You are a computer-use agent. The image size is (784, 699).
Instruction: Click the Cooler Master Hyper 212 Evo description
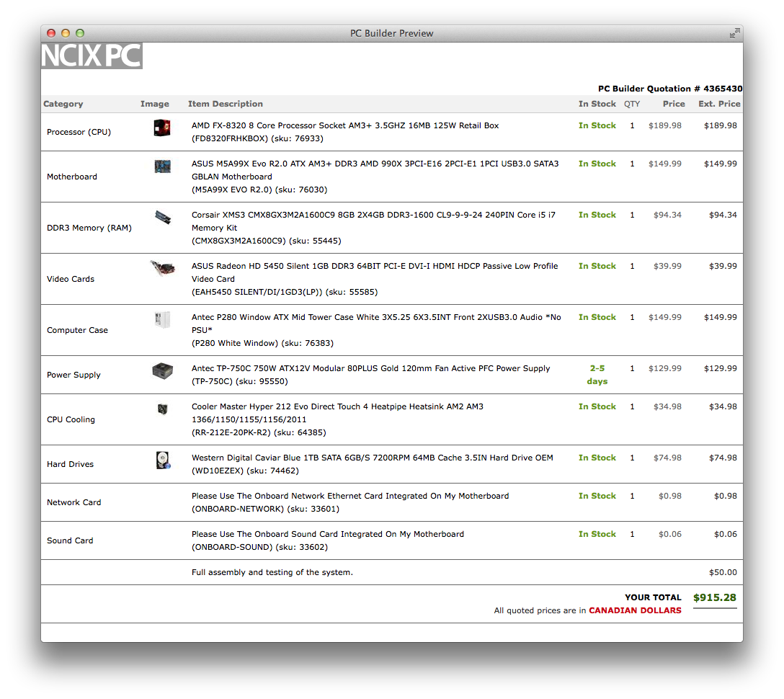tap(337, 419)
